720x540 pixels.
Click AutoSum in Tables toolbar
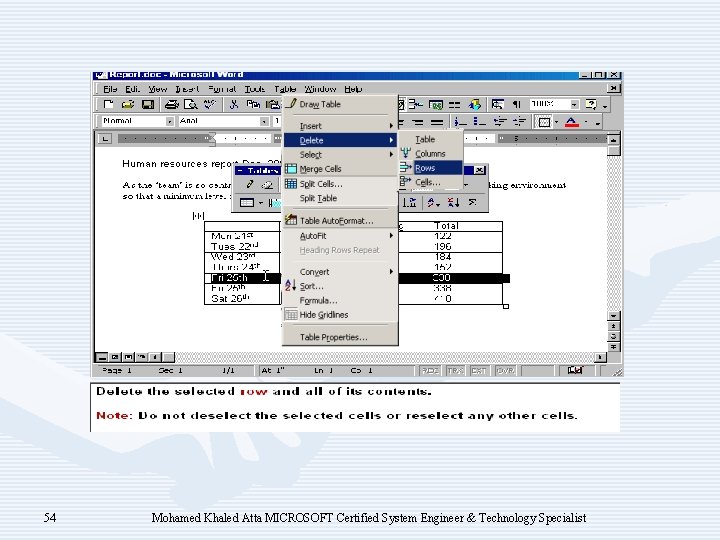[x=472, y=202]
